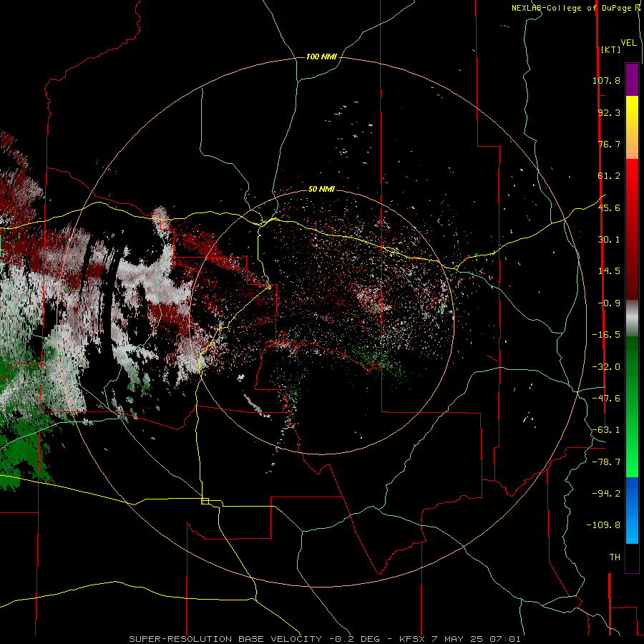Screen dimensions: 644x644
Task: Pick the green segment of velocity color bar
Action: click(x=632, y=406)
